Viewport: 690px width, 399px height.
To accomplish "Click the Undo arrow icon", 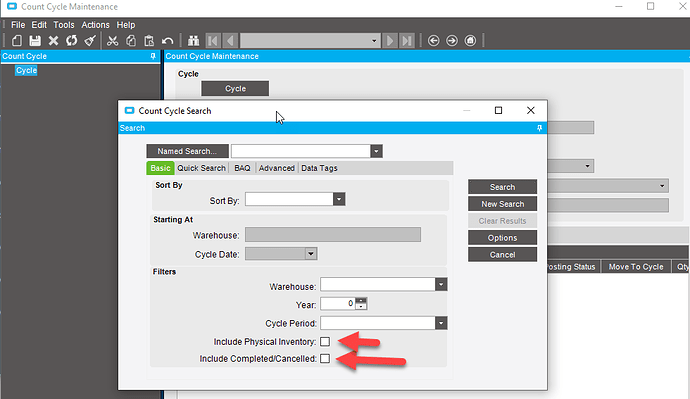I will click(x=167, y=41).
